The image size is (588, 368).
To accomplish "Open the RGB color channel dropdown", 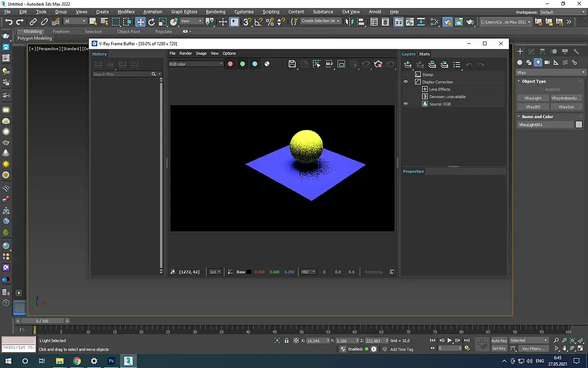I will click(196, 64).
